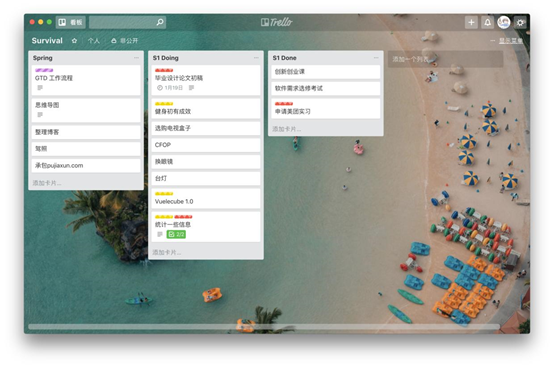
Task: Open the Spring list options menu
Action: coord(136,58)
